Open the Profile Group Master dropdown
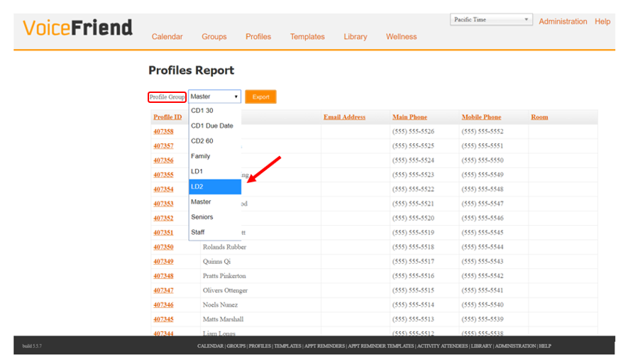Image resolution: width=626 pixels, height=364 pixels. coord(214,96)
